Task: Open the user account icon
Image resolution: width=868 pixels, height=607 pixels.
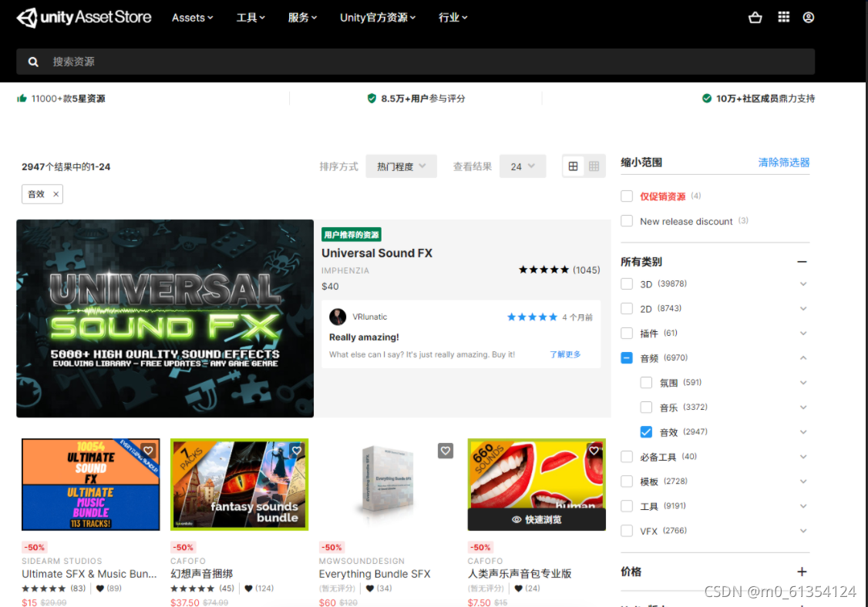Action: coord(808,18)
